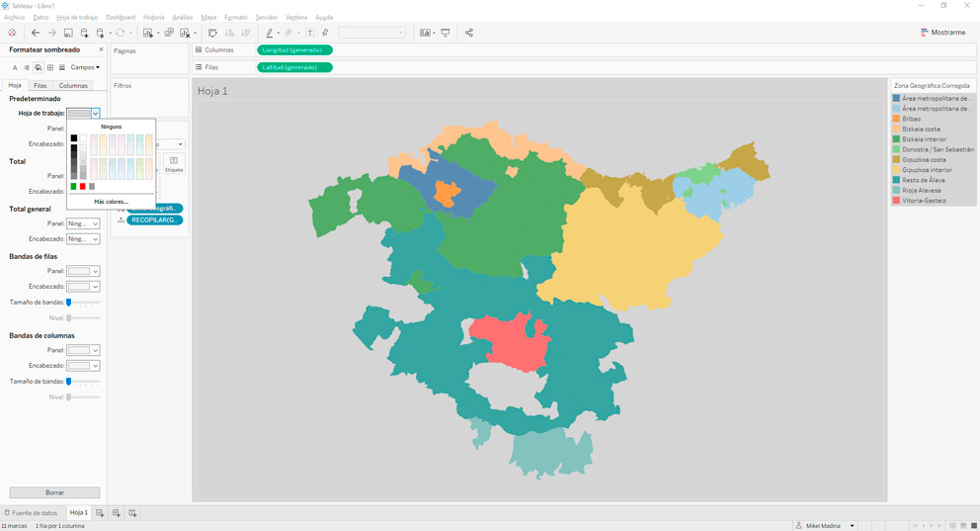The width and height of the screenshot is (980, 531).
Task: Click the share workbook icon
Action: tap(468, 33)
